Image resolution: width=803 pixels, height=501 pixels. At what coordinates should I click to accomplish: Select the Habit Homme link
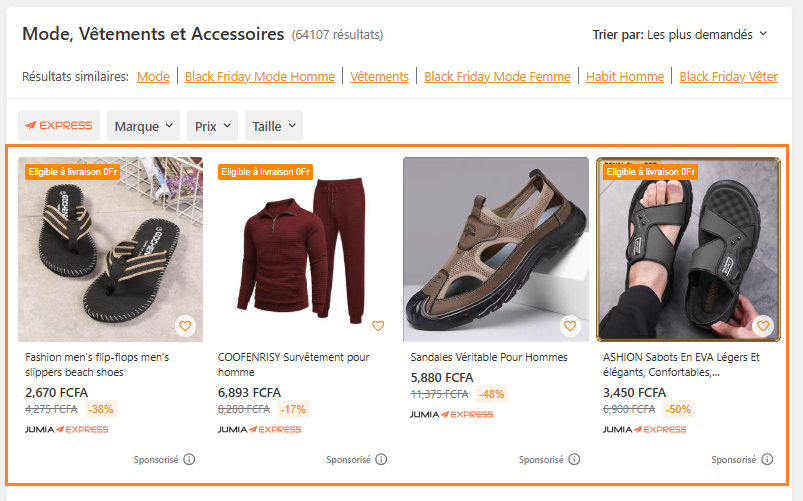tap(624, 77)
